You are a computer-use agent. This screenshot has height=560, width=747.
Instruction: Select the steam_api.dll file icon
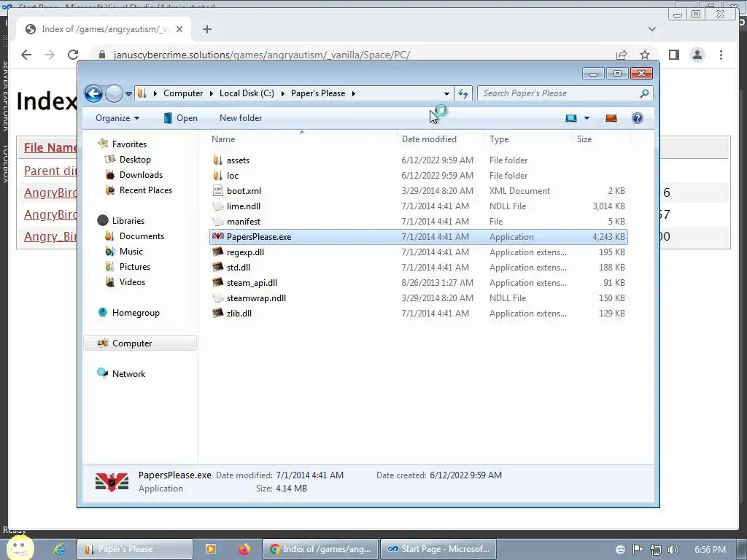[217, 282]
